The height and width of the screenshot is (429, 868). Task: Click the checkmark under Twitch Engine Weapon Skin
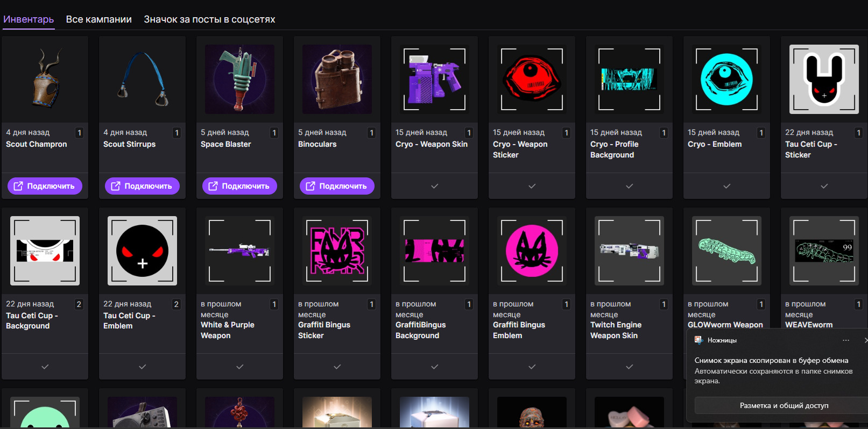tap(629, 367)
